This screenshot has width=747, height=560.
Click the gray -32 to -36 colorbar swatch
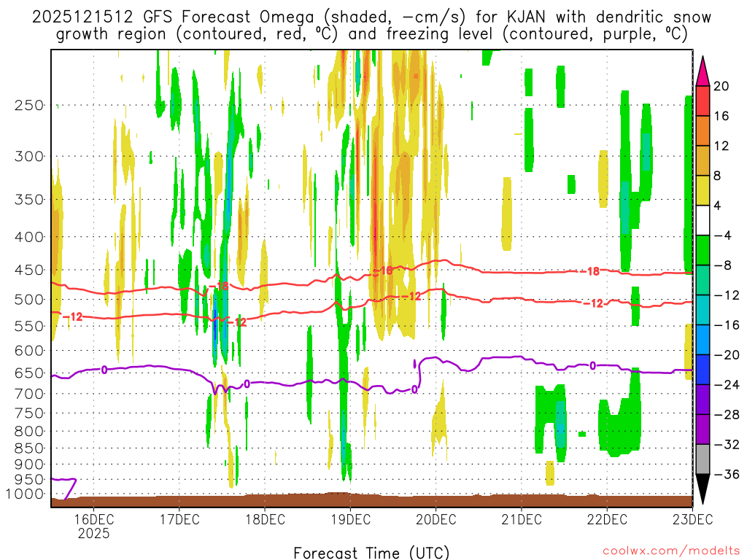click(703, 459)
